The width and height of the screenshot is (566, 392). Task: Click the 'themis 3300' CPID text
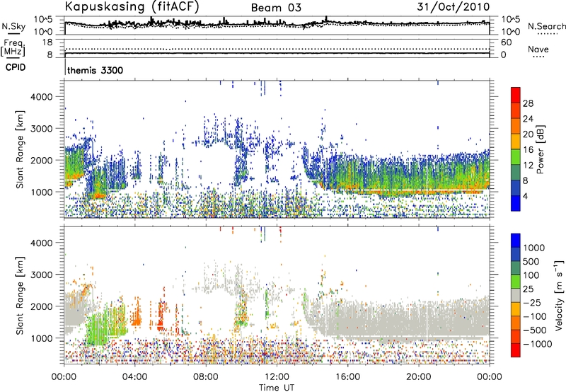(96, 70)
